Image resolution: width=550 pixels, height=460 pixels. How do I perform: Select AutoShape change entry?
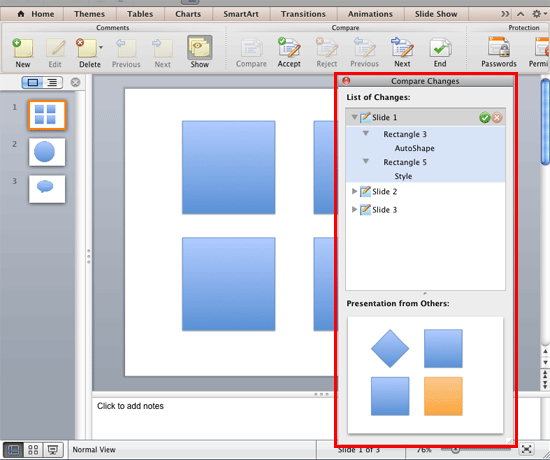click(414, 148)
